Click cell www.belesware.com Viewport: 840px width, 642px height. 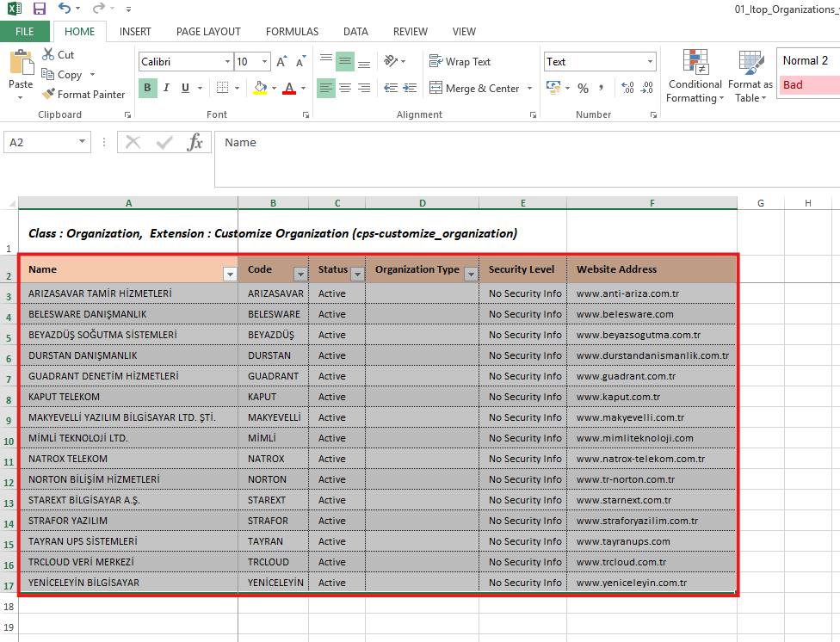(x=652, y=314)
